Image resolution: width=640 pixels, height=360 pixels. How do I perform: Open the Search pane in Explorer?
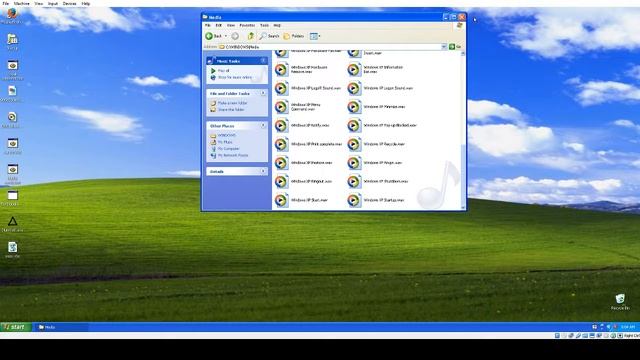click(x=269, y=36)
